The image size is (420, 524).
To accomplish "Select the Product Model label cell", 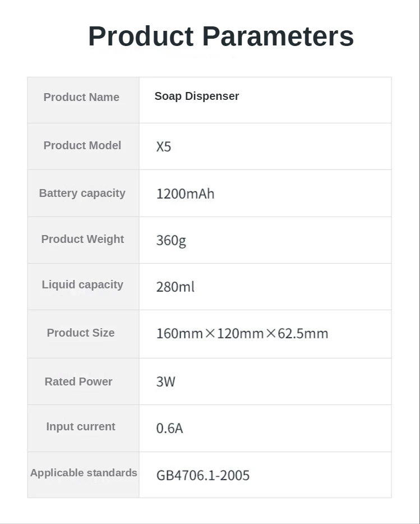I will point(82,145).
